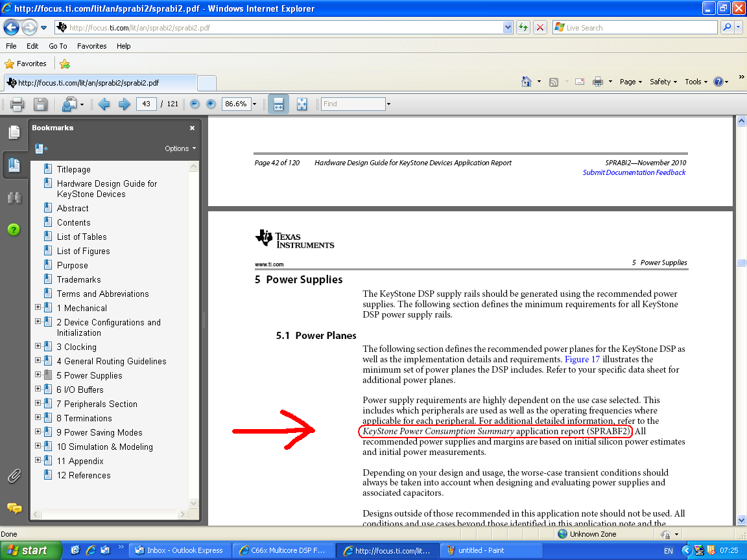Click the page number field

coord(147,104)
